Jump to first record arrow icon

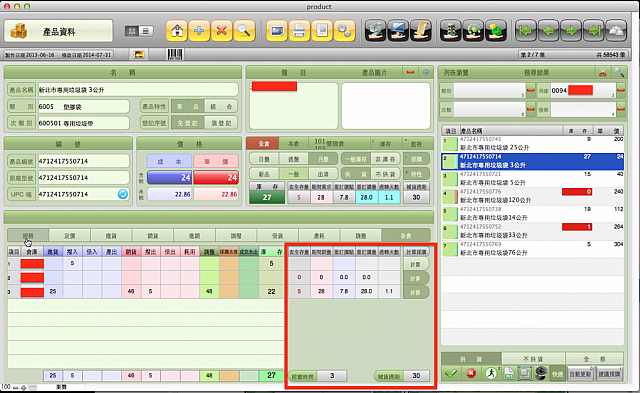pos(526,31)
